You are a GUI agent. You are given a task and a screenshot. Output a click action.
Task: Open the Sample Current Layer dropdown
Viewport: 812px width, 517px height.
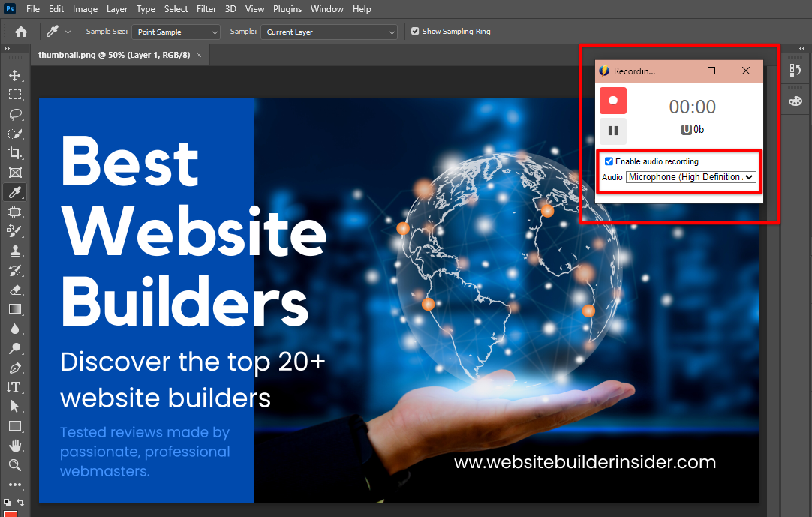[329, 32]
